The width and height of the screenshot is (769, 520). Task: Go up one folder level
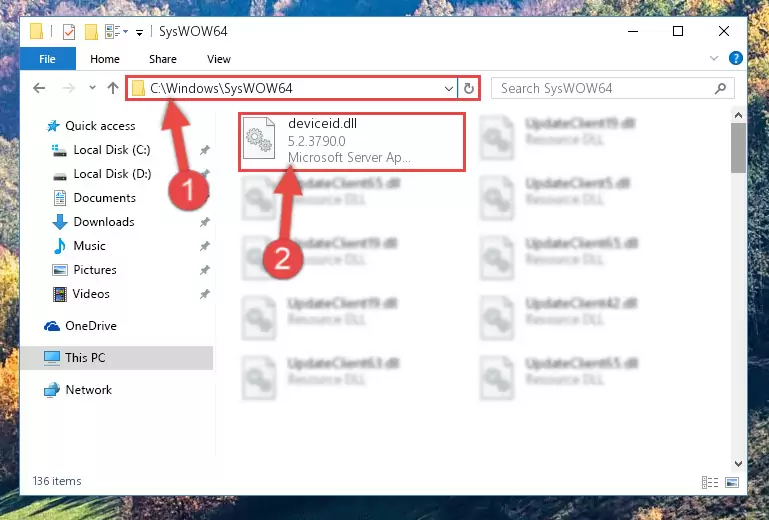pos(113,88)
